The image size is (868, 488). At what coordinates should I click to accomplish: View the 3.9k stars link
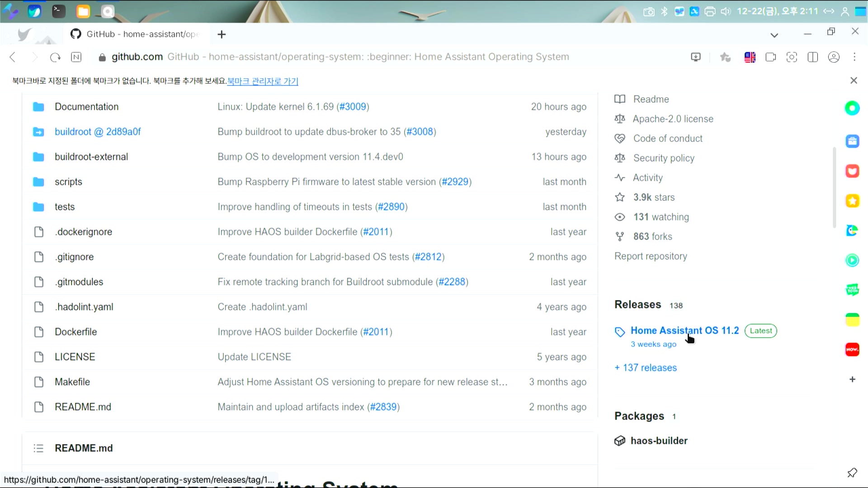point(654,197)
